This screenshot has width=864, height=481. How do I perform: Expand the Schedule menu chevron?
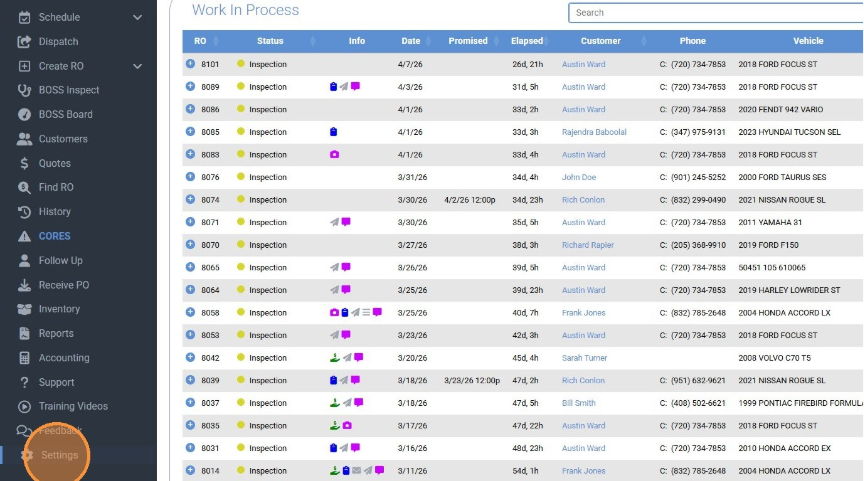click(137, 18)
